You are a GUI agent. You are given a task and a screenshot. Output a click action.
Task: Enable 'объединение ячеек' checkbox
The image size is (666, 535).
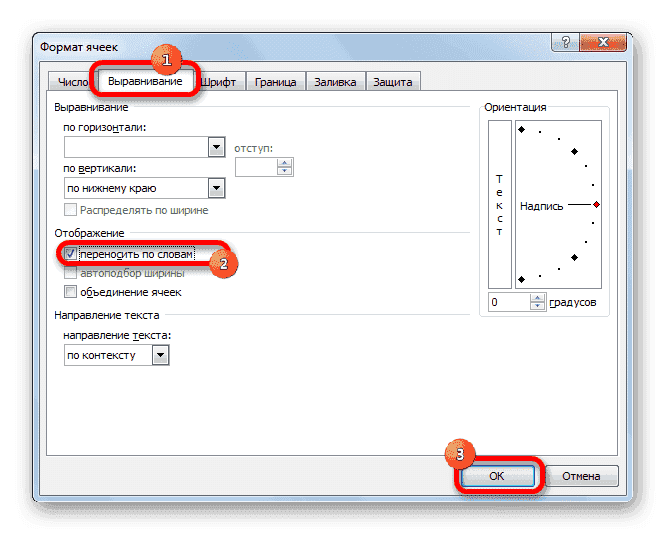tap(70, 292)
